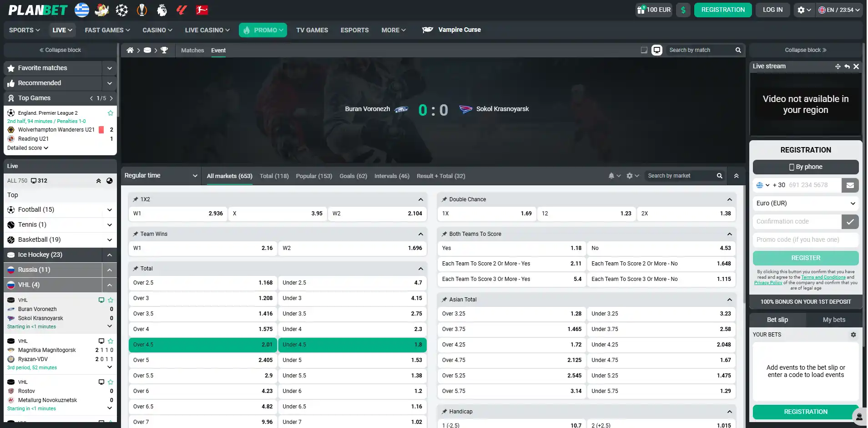
Task: Close the Live stream panel
Action: 856,66
